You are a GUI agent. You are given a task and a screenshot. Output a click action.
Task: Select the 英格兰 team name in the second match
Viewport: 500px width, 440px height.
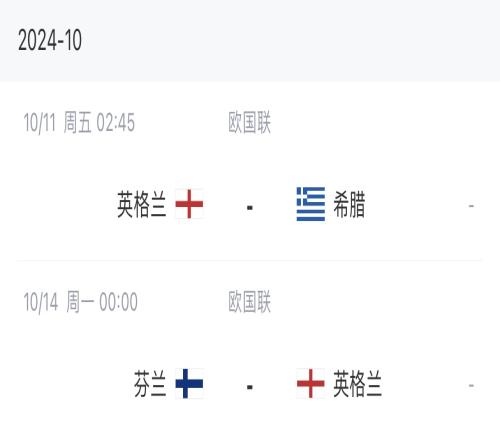click(x=358, y=384)
